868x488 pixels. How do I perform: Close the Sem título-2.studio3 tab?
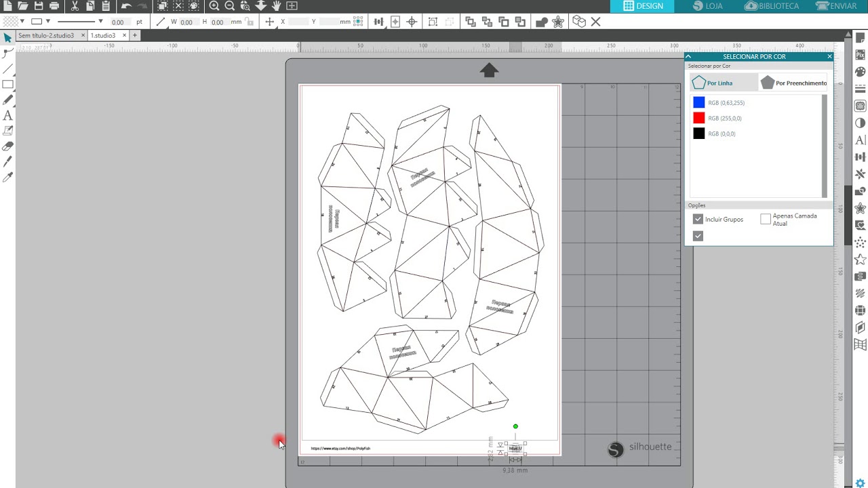pos(82,35)
